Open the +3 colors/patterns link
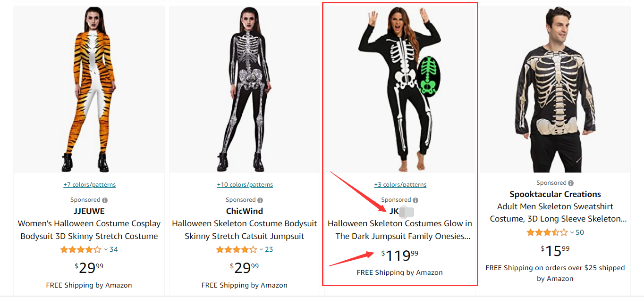 [400, 185]
